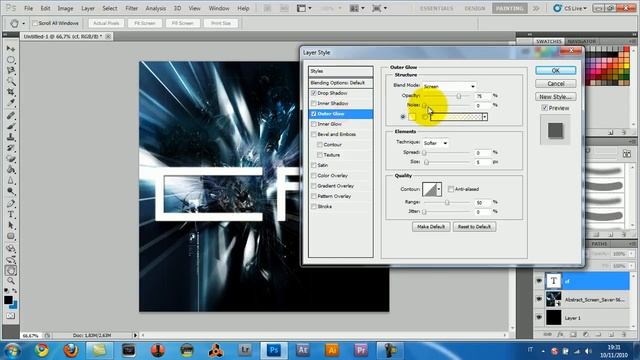Select the Rectangle shape tool
The width and height of the screenshot is (640, 360).
(x=11, y=236)
